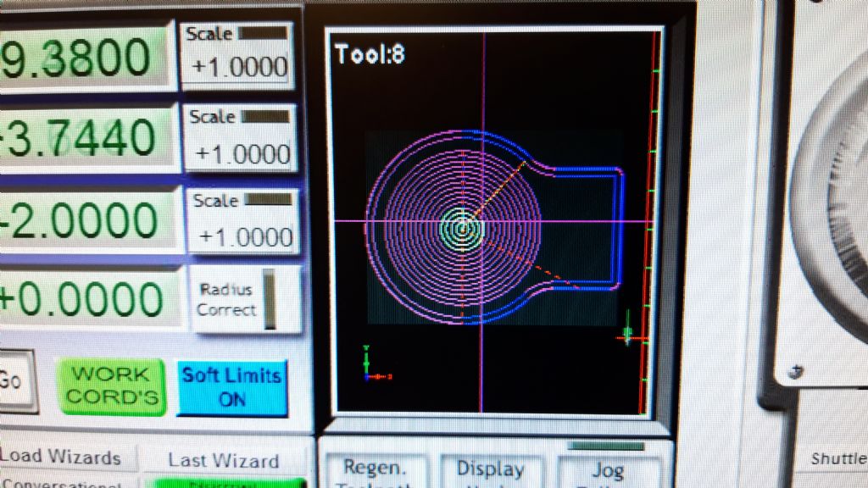Viewport: 868px width, 488px height.
Task: Select the WORK CORD'S button
Action: pos(111,386)
